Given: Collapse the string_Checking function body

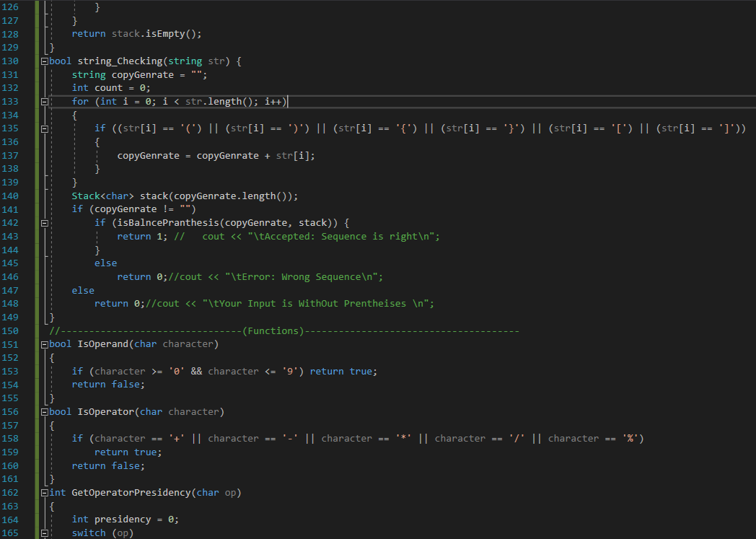Looking at the screenshot, I should coord(44,61).
